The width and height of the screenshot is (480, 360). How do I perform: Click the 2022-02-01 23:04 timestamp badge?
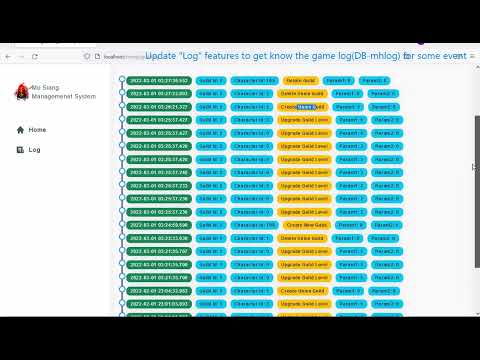pos(159,291)
